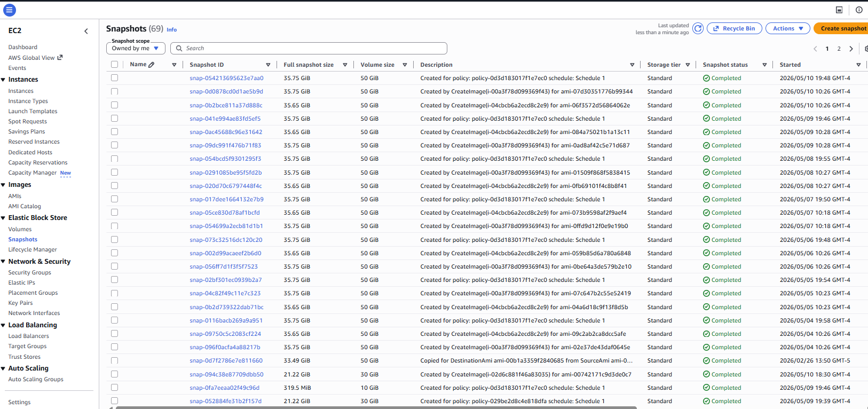Sort by Storage tier column arrow
The width and height of the screenshot is (868, 409).
coord(688,65)
